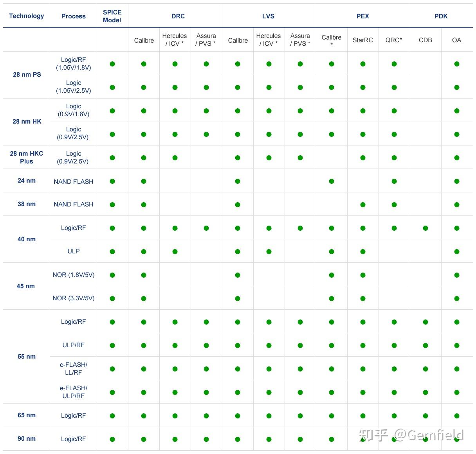Click the SPICE Model column header
This screenshot has height=454, width=476.
112,16
